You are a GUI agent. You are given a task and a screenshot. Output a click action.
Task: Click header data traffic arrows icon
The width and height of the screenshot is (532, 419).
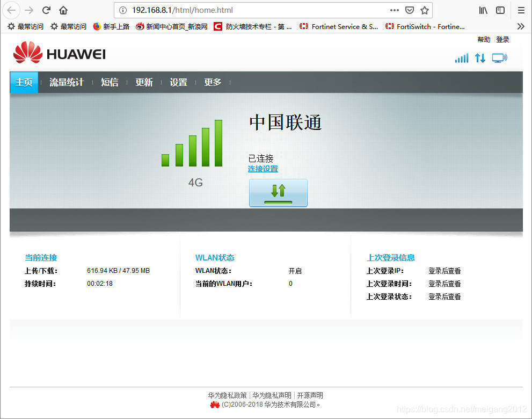tap(480, 58)
